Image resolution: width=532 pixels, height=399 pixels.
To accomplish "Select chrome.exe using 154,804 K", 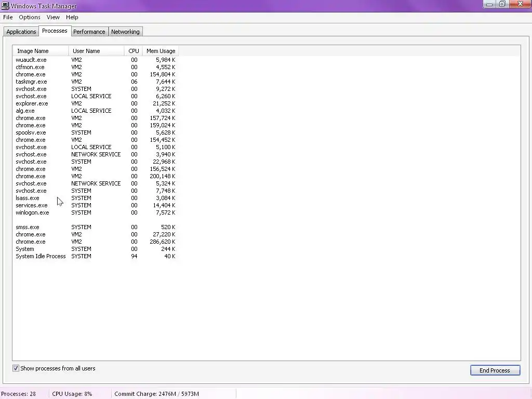I will pyautogui.click(x=96, y=74).
